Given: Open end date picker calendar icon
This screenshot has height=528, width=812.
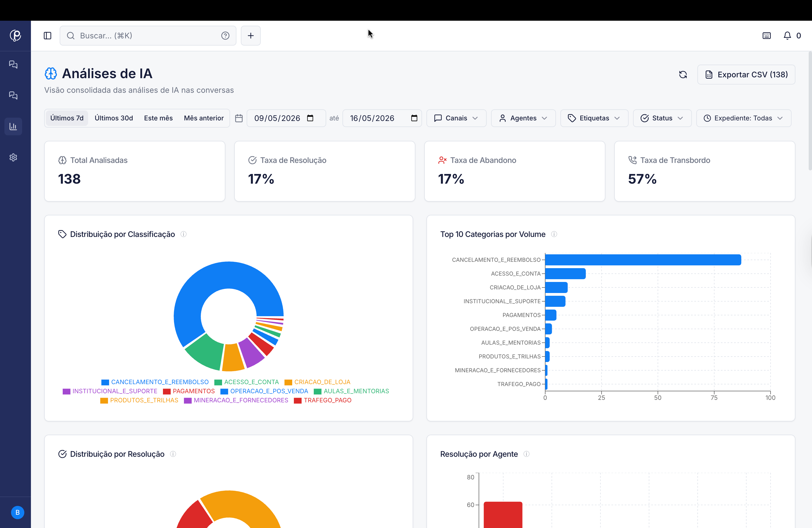Looking at the screenshot, I should [x=414, y=118].
